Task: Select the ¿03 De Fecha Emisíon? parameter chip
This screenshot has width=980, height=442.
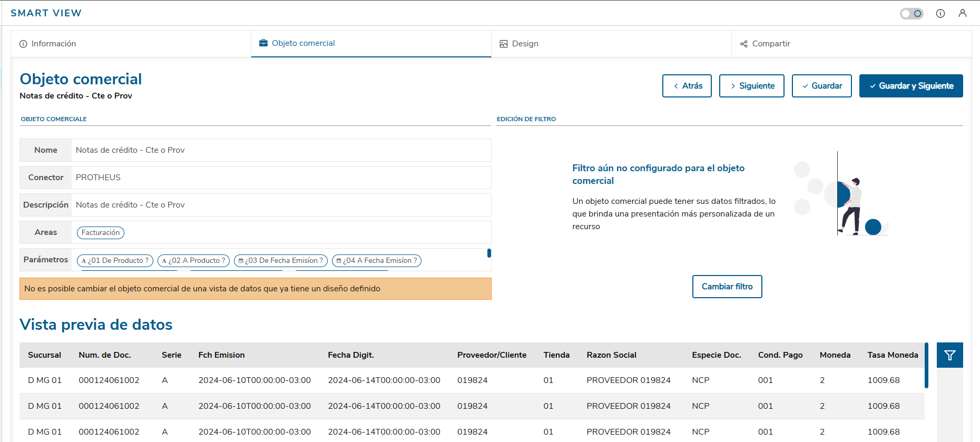Action: point(281,261)
